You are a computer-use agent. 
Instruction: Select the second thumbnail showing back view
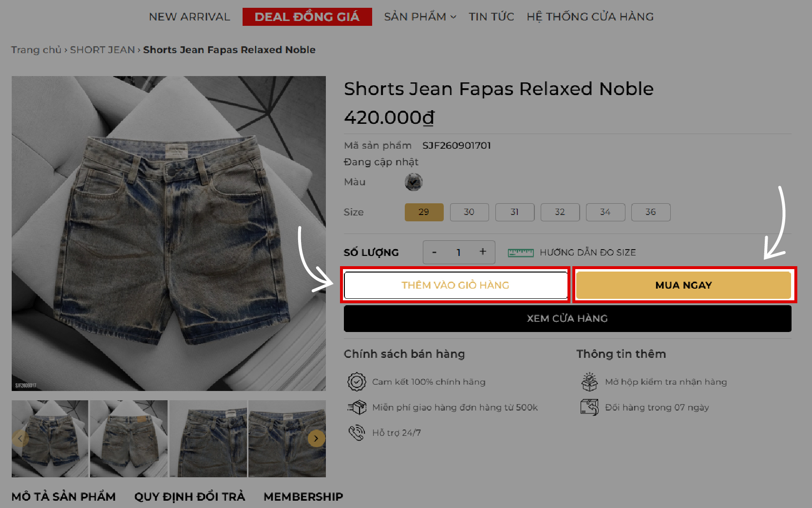(129, 439)
